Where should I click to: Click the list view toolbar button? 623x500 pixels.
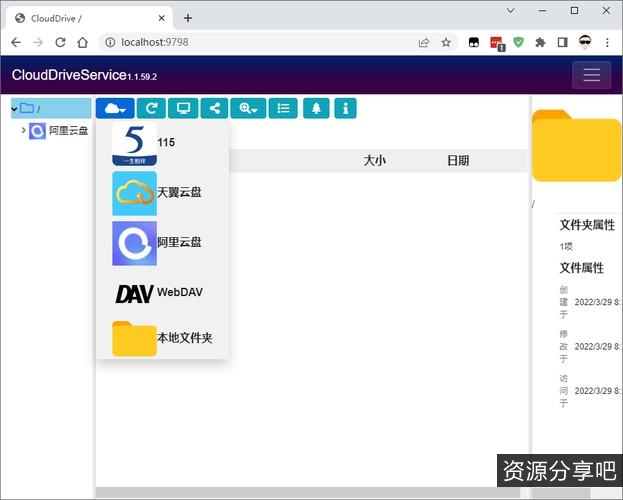pyautogui.click(x=283, y=108)
